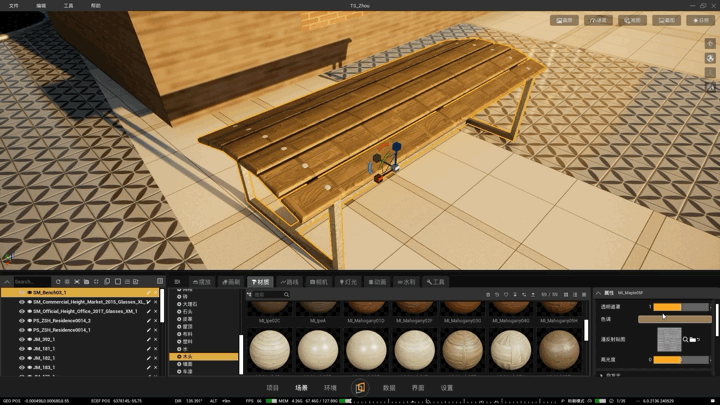Click the search magnifier in material search box

[x=286, y=294]
